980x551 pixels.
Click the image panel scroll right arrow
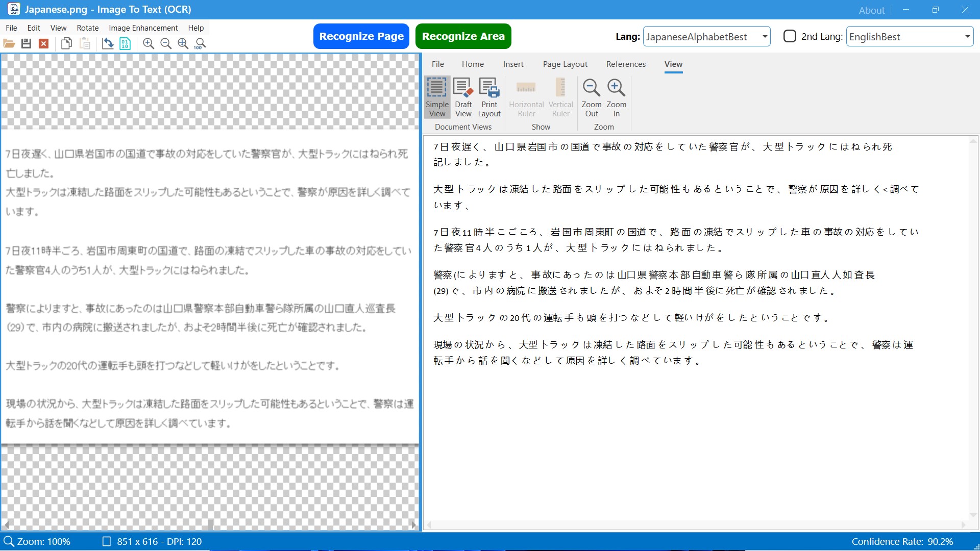point(413,524)
